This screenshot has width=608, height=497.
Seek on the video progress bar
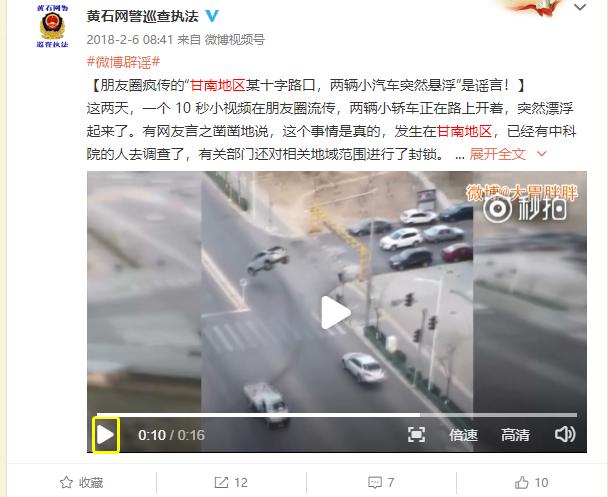(337, 414)
